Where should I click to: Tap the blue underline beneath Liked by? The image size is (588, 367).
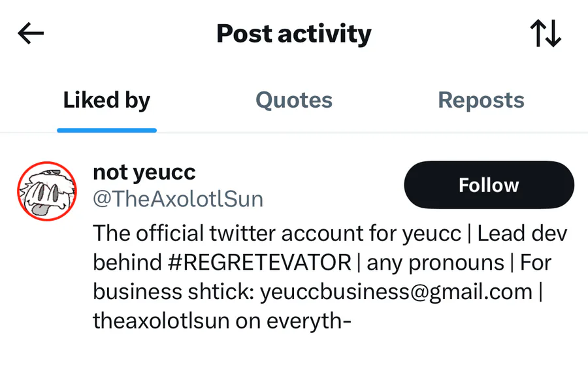pos(106,130)
